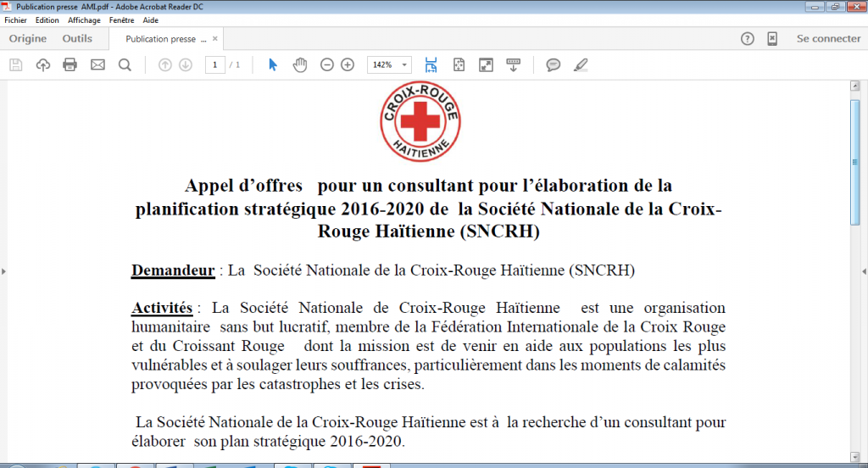Click the Save file icon
Viewport: 868px width, 468px height.
coord(16,64)
